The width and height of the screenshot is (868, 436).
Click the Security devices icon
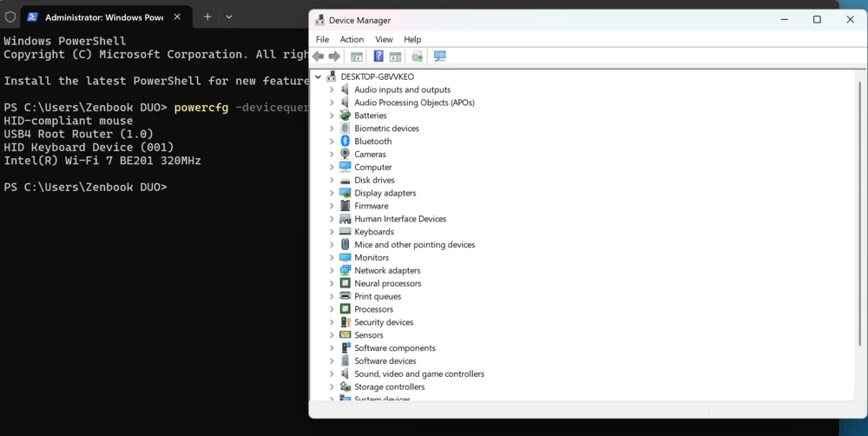point(345,322)
